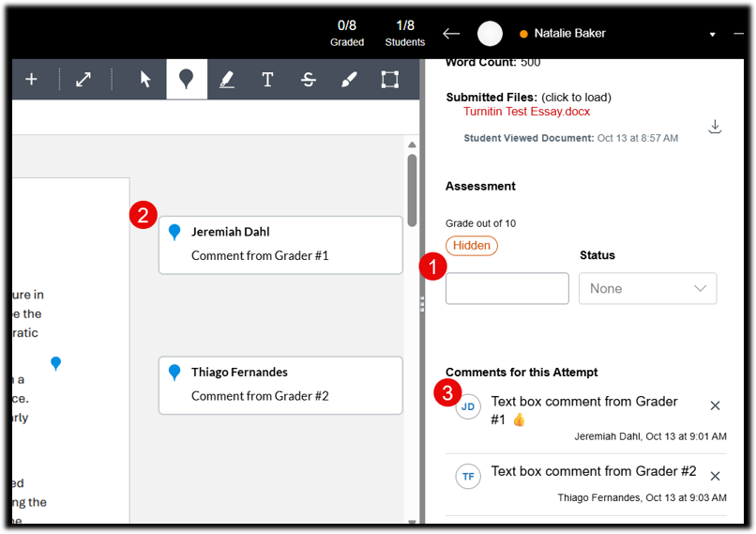Click the minimize dash at top right
Screen dimensions: 756x534
[x=738, y=34]
